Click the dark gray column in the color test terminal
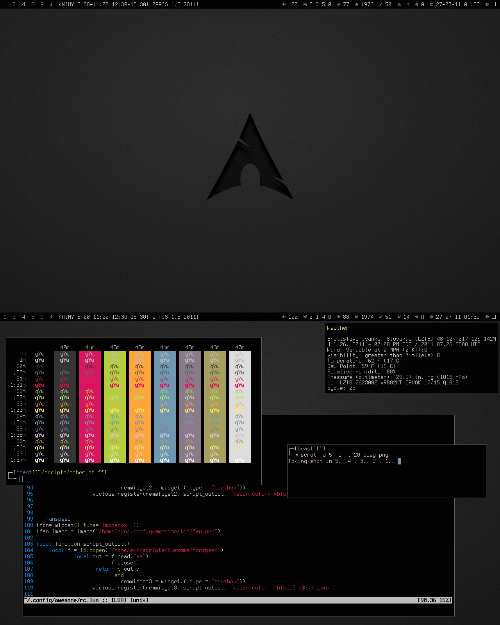 click(x=65, y=407)
